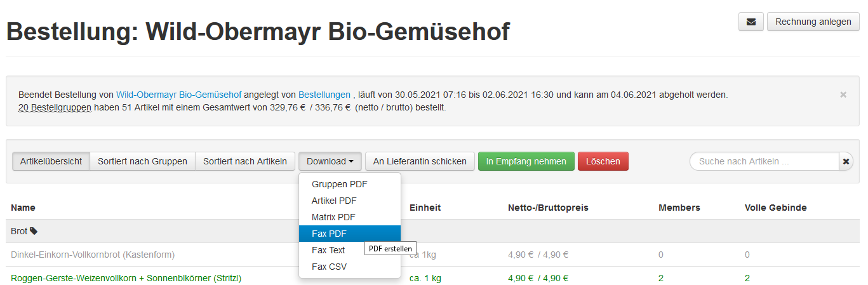The image size is (868, 285).
Task: Switch to Sortiert nach Gruppen view
Action: click(x=142, y=161)
